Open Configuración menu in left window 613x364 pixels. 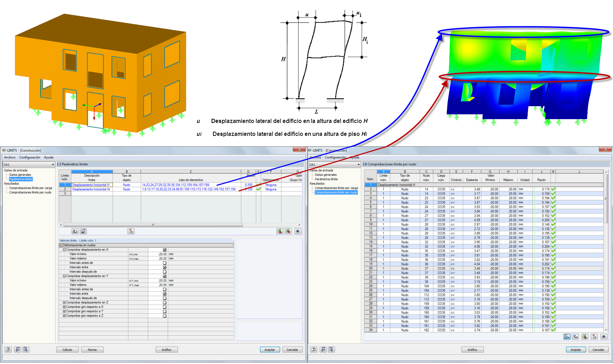point(30,158)
